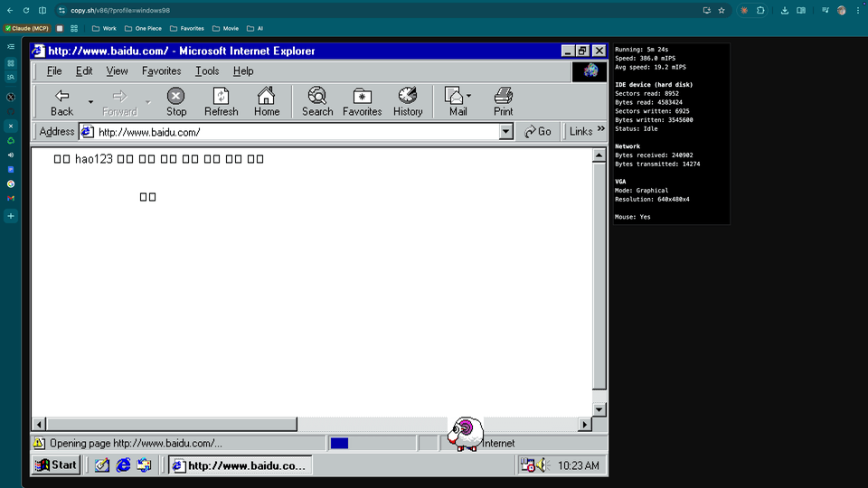Expand the Address bar URL dropdown
Image resolution: width=868 pixels, height=488 pixels.
(x=506, y=132)
